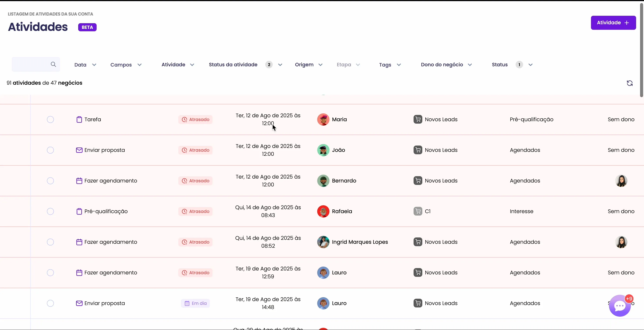Click envelope icon in Lauro 14:48 row
This screenshot has width=644, height=330.
click(x=79, y=303)
